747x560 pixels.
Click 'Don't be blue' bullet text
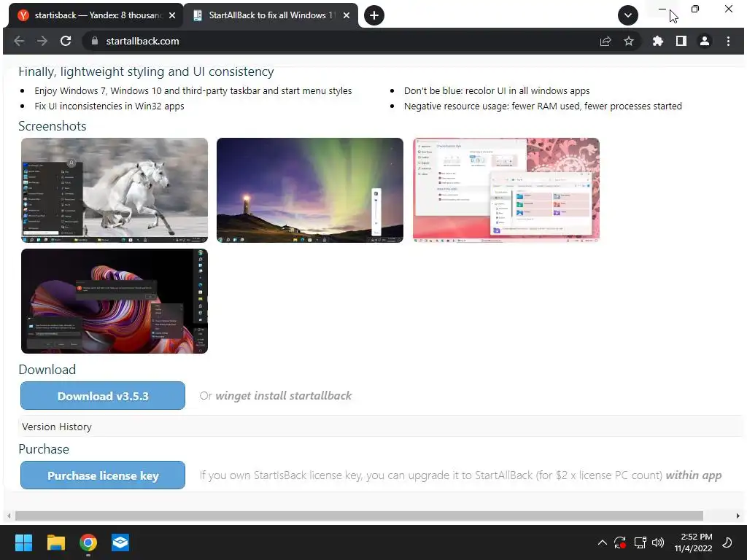pyautogui.click(x=497, y=91)
